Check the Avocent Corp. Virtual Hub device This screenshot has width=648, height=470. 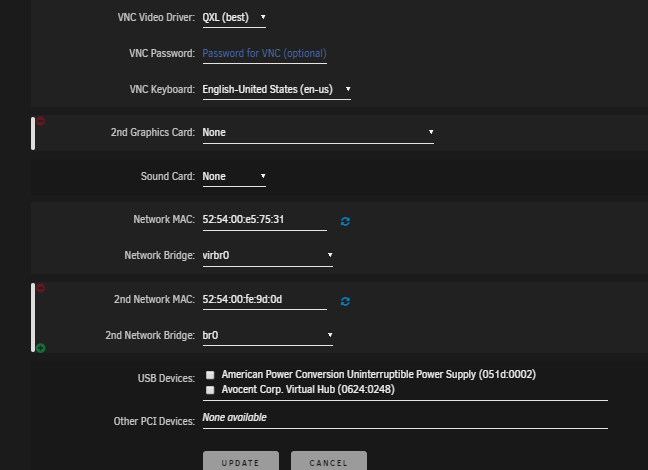tap(210, 390)
